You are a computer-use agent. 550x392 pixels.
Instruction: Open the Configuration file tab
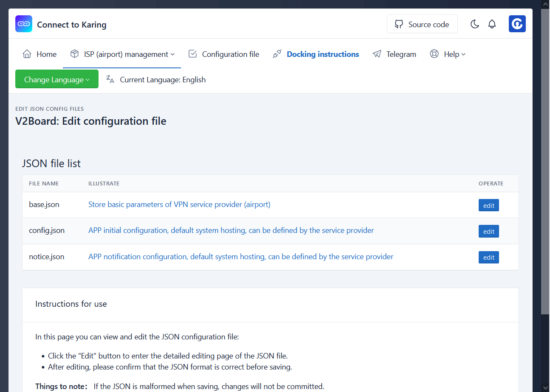pos(230,54)
